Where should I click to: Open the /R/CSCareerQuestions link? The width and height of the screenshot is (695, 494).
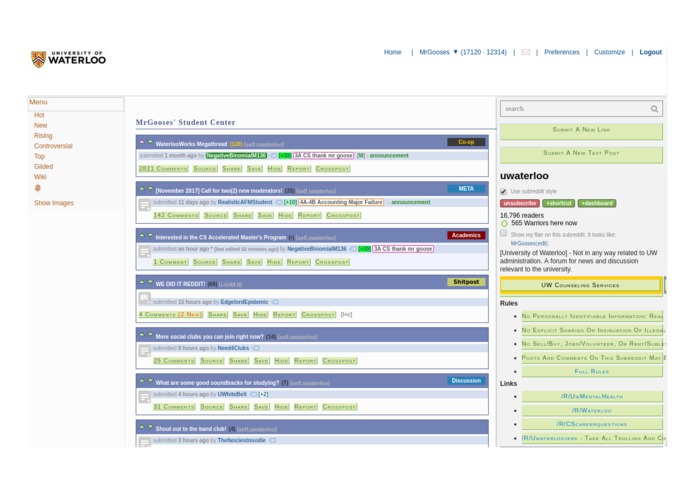tap(592, 424)
